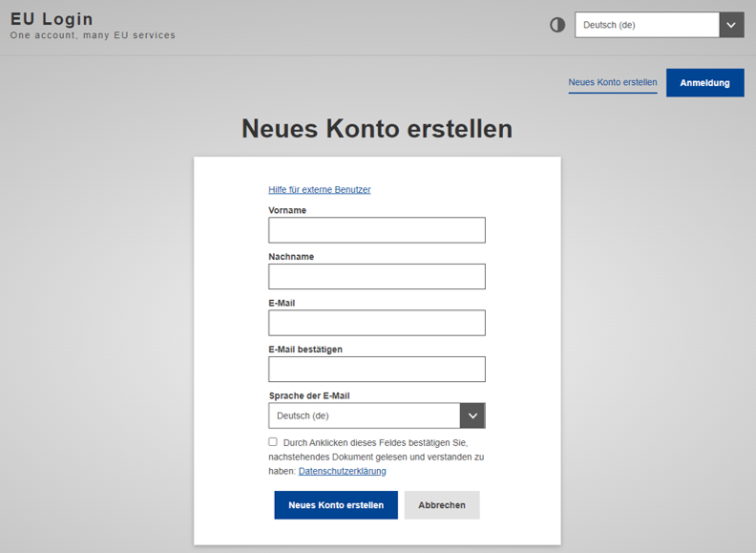Image resolution: width=756 pixels, height=553 pixels.
Task: Focus the Vorname input field
Action: (x=376, y=230)
